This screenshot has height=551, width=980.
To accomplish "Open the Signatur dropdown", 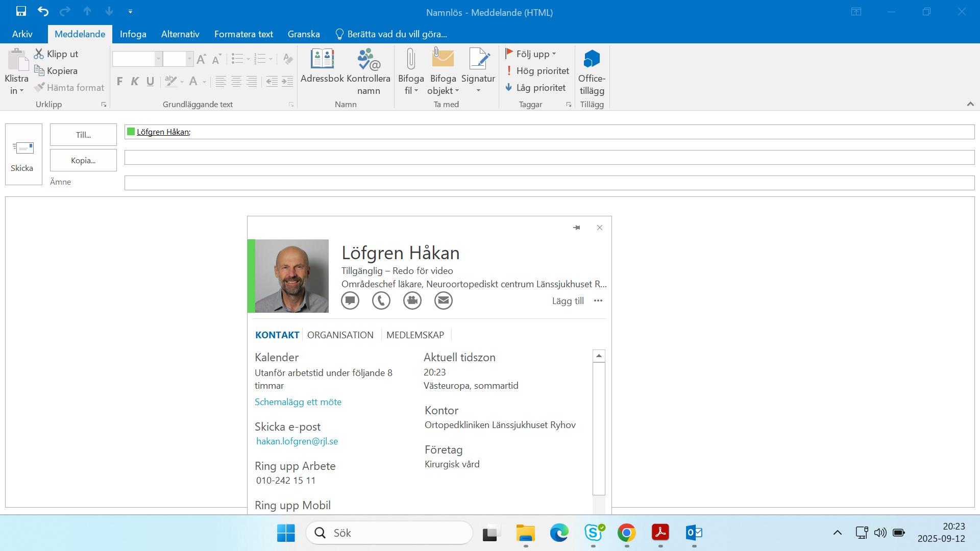I will click(478, 72).
